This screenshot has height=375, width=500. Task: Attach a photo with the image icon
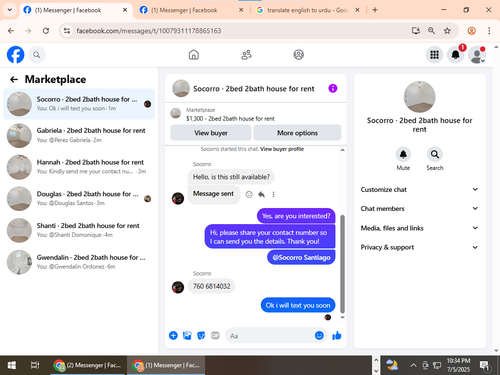tap(187, 335)
